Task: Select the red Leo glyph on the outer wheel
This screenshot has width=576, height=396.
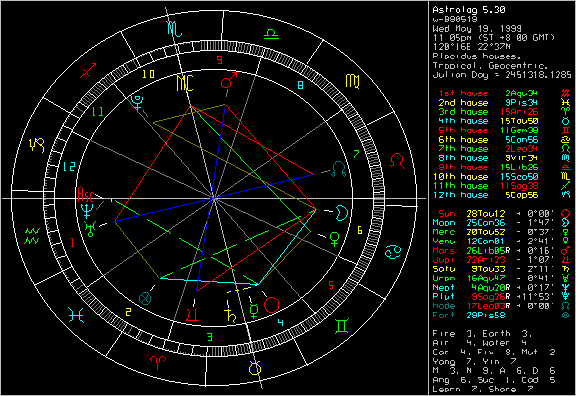Action: click(397, 161)
